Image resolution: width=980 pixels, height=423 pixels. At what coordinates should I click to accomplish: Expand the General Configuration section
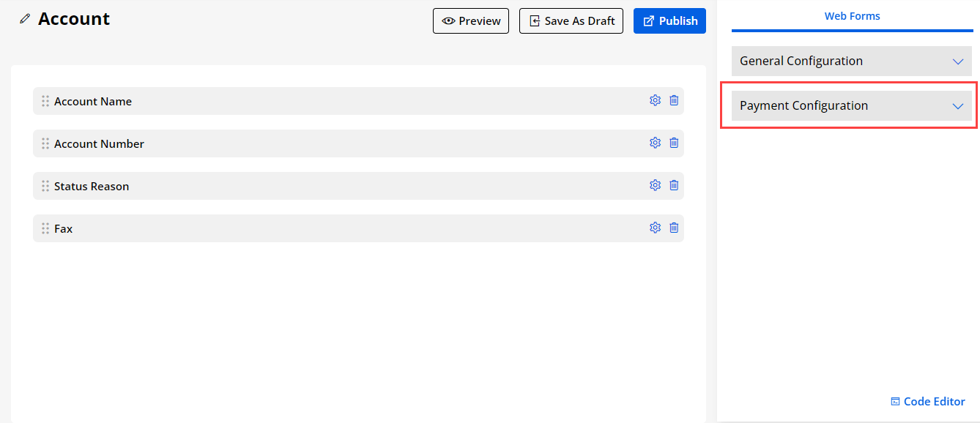(851, 61)
